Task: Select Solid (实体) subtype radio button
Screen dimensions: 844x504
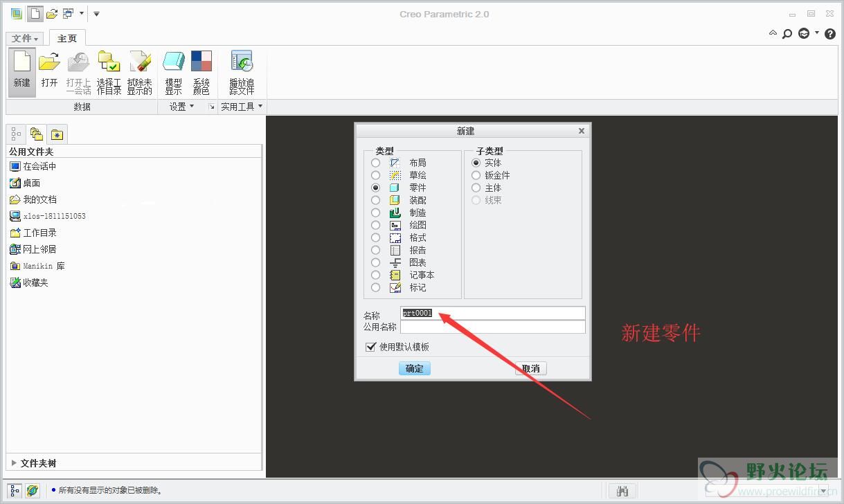Action: (476, 163)
